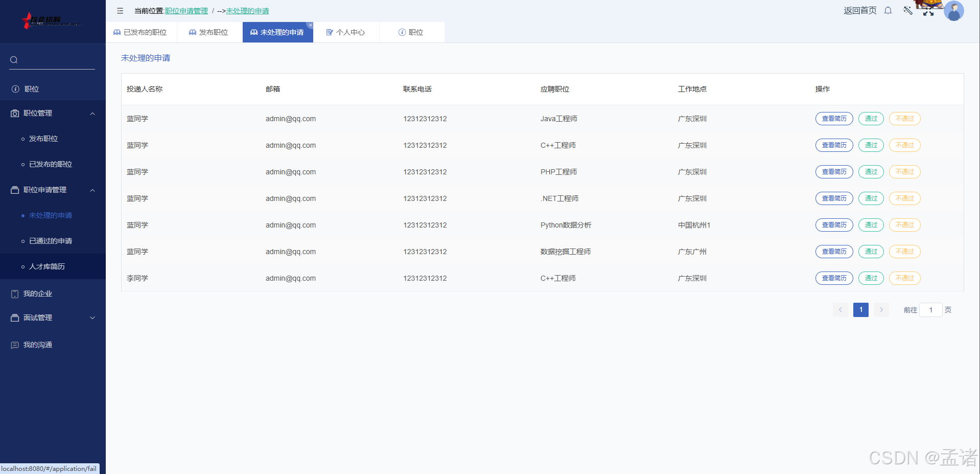
Task: Open 未处理的申请 in the sidebar
Action: (x=53, y=215)
